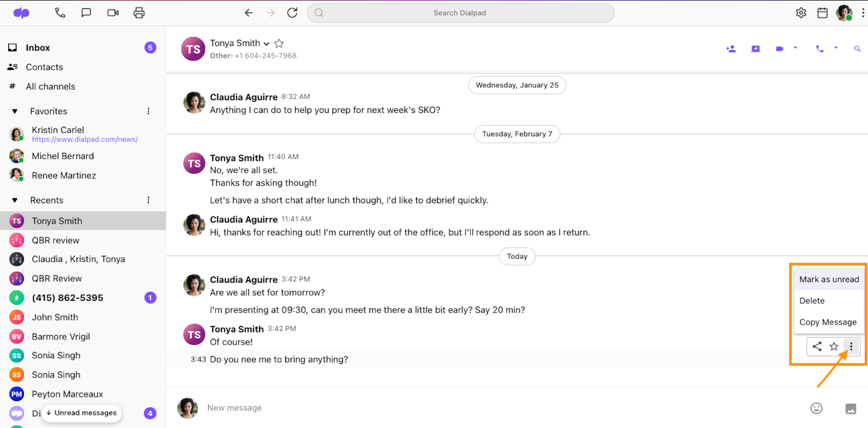Open John Smith conversation
868x428 pixels.
pyautogui.click(x=55, y=317)
